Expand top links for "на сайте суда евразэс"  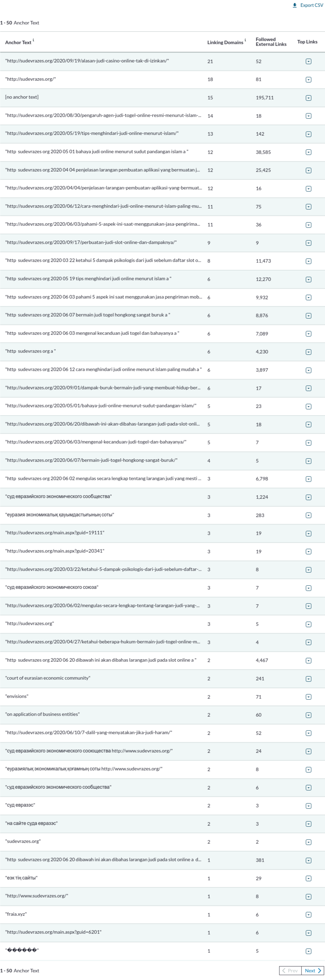pyautogui.click(x=309, y=824)
